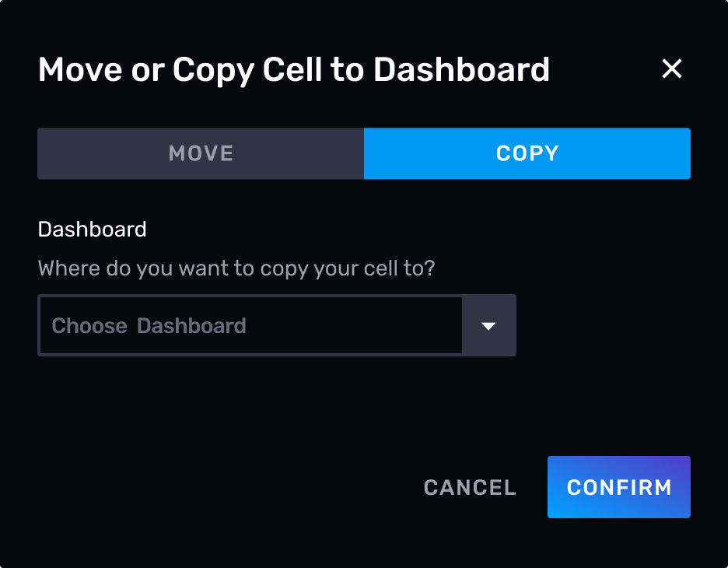Click the X icon to dismiss dialog
The width and height of the screenshot is (728, 568).
(671, 68)
